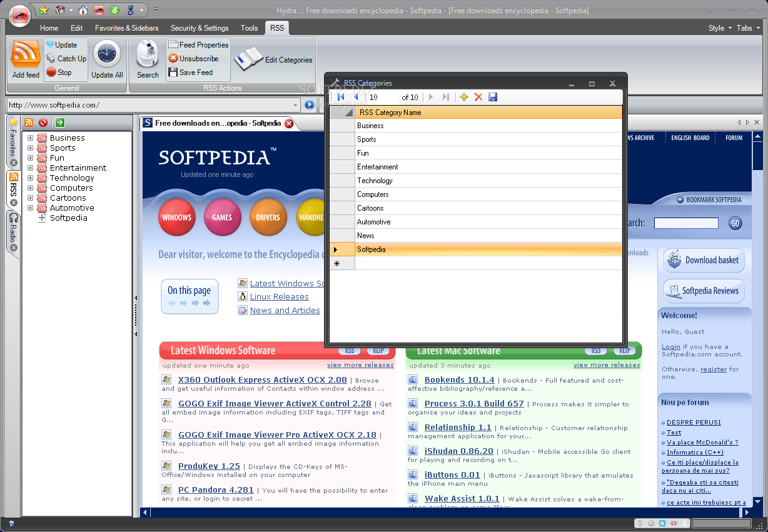Click the Linux Releases link
Viewport: 768px width, 532px height.
pyautogui.click(x=280, y=297)
